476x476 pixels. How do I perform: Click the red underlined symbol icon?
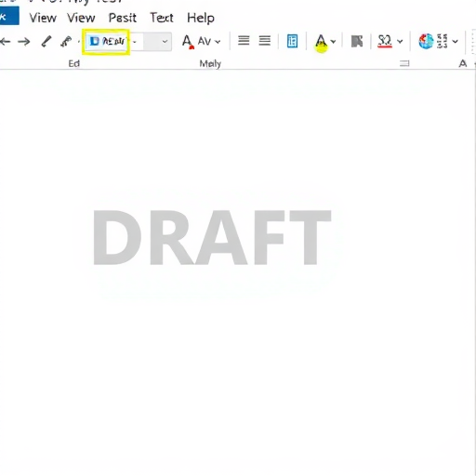coord(385,41)
